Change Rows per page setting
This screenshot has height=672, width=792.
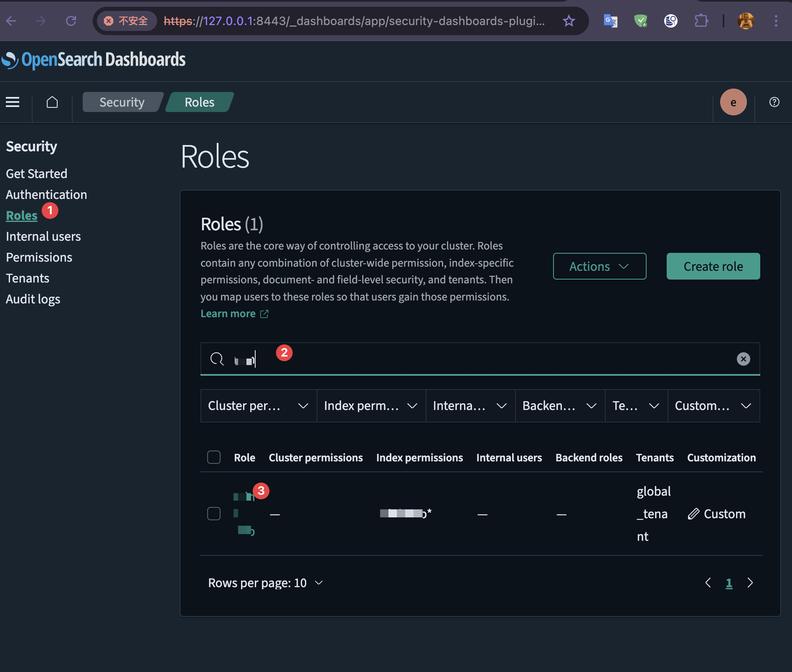pyautogui.click(x=266, y=583)
